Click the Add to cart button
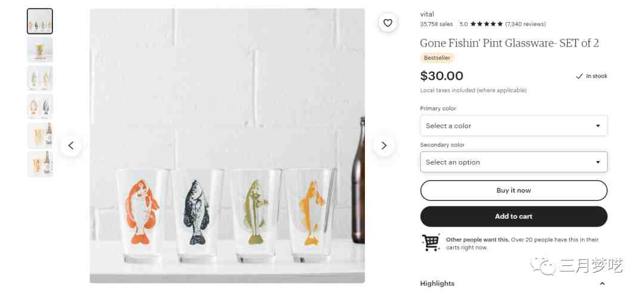The image size is (644, 294). tap(513, 216)
